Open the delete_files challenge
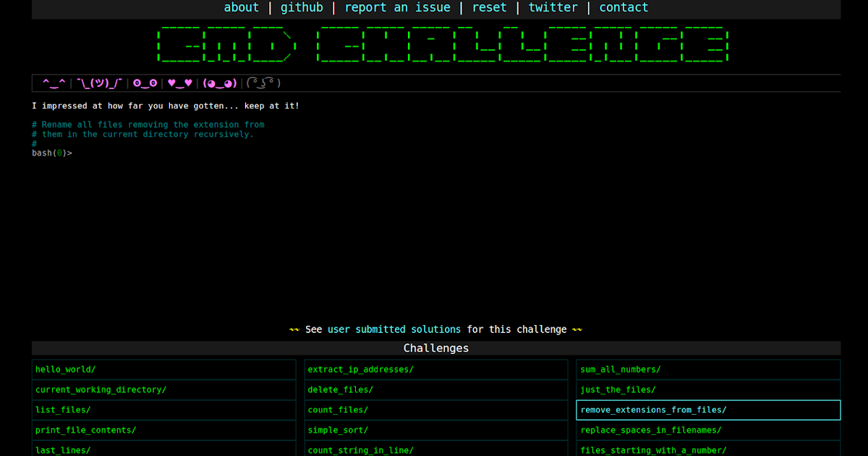Viewport: 868px width, 456px height. [x=339, y=389]
